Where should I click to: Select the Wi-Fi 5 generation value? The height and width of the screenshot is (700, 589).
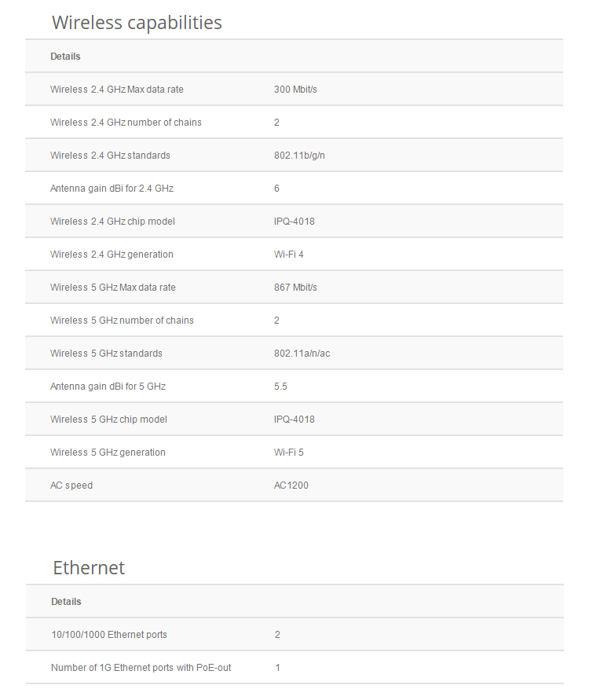click(x=289, y=453)
